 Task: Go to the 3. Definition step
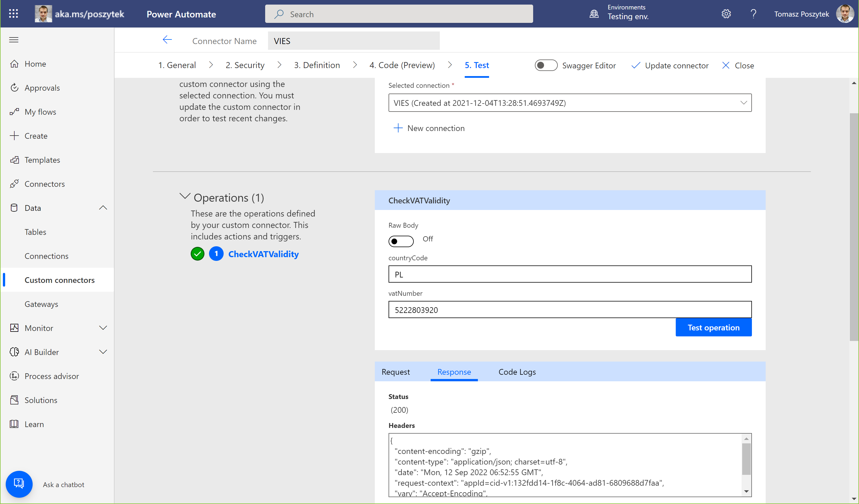point(317,65)
